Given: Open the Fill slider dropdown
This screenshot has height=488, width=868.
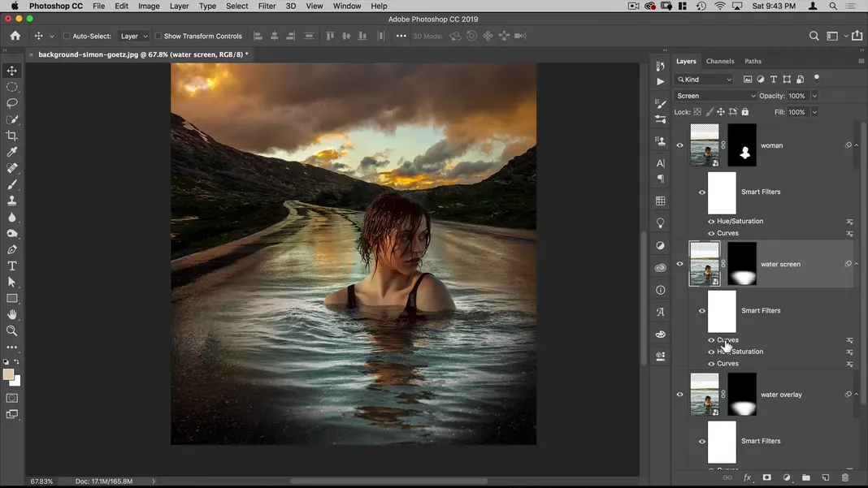Looking at the screenshot, I should pyautogui.click(x=814, y=112).
